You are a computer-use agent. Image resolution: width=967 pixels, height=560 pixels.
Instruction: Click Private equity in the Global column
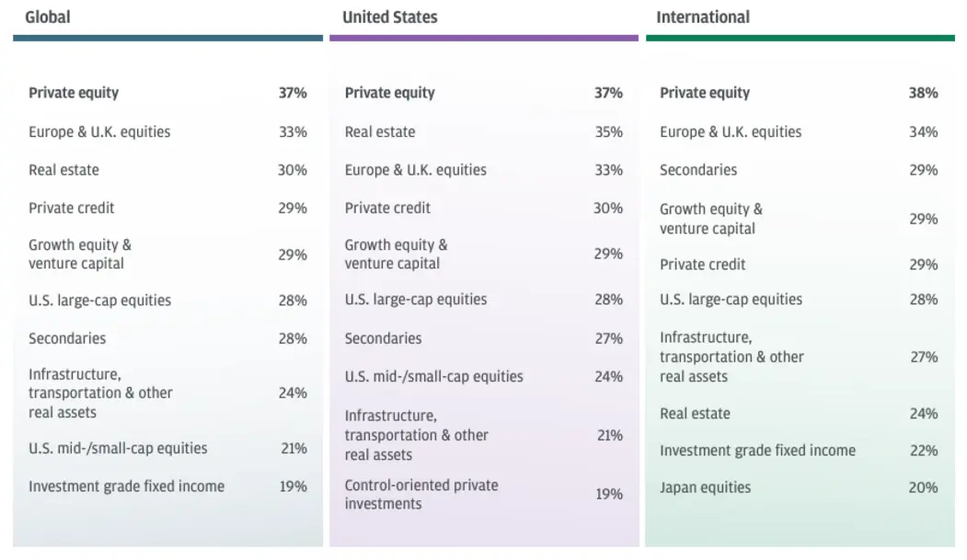pyautogui.click(x=74, y=93)
